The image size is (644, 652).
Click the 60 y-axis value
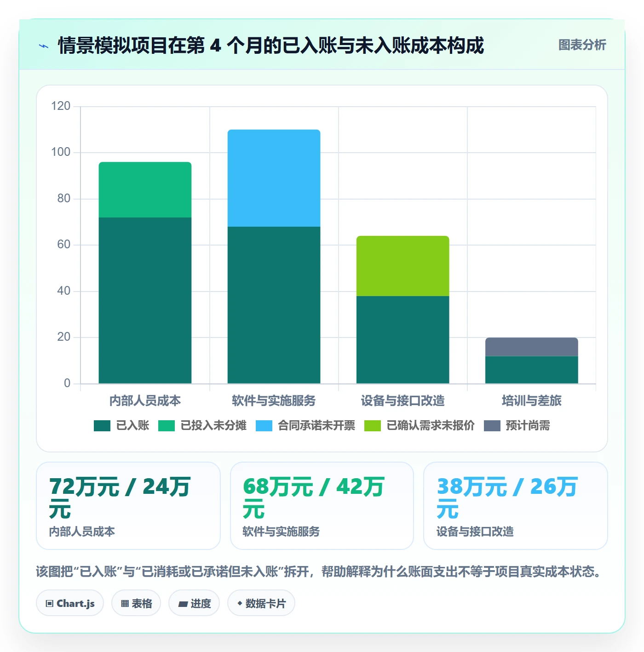64,245
